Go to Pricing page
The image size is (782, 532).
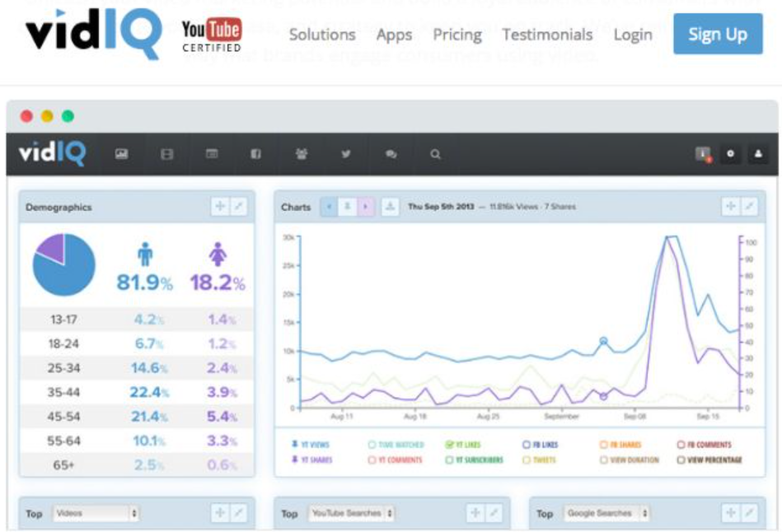457,35
